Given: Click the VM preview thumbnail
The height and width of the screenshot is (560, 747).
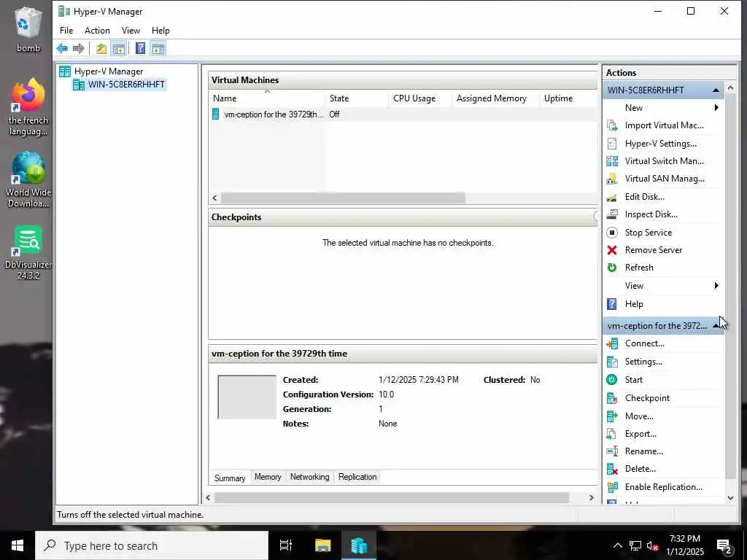Looking at the screenshot, I should (x=247, y=397).
